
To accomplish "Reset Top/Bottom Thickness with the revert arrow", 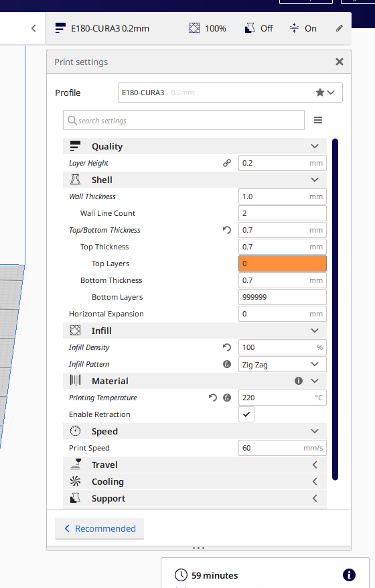I will [x=227, y=230].
